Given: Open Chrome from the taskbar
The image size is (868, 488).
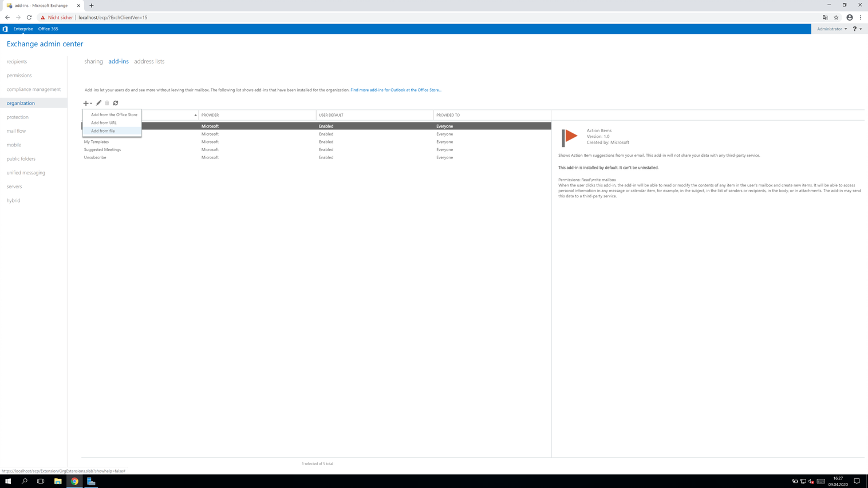Looking at the screenshot, I should [74, 481].
